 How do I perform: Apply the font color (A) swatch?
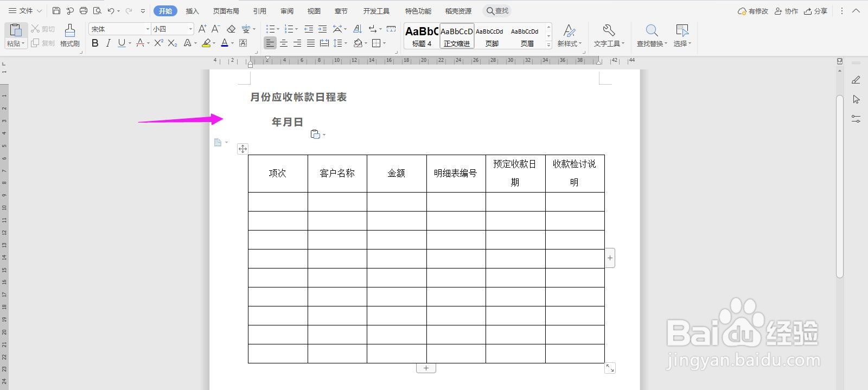(225, 43)
